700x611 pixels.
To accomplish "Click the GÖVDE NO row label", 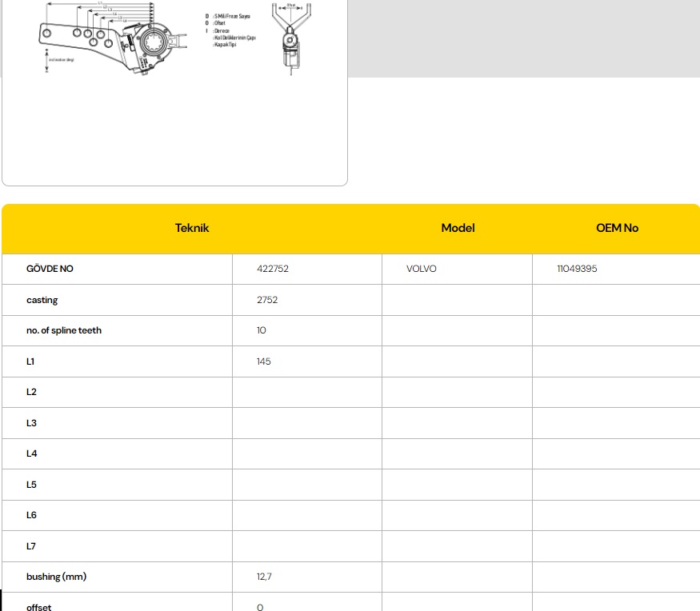I will click(x=50, y=269).
